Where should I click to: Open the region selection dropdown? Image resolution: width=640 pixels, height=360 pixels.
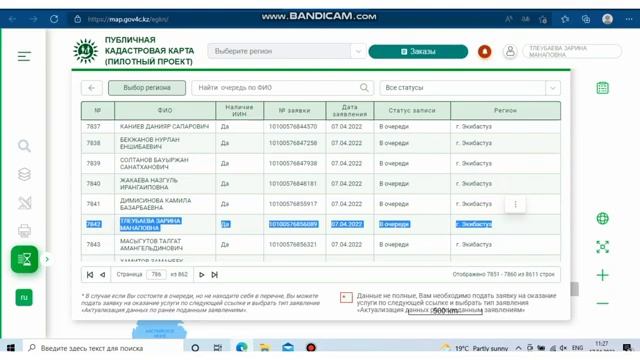coord(287,51)
